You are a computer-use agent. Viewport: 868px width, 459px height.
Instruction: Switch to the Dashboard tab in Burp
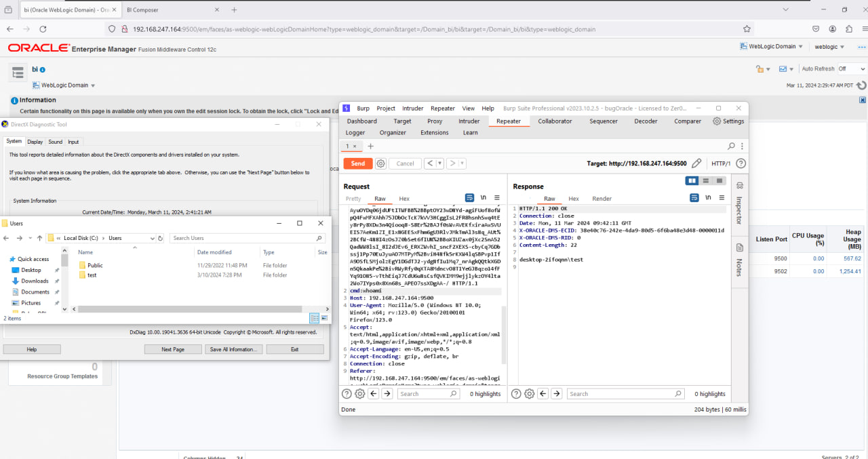coord(361,121)
